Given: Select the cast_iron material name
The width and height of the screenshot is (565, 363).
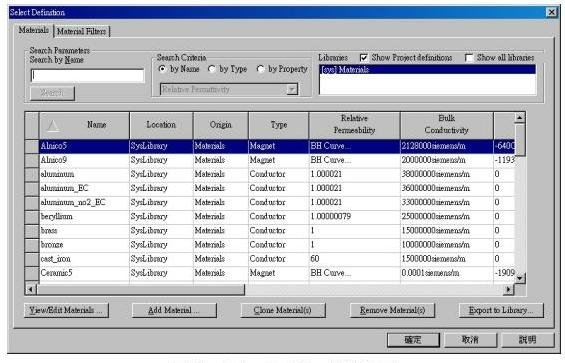Looking at the screenshot, I should pyautogui.click(x=55, y=259).
